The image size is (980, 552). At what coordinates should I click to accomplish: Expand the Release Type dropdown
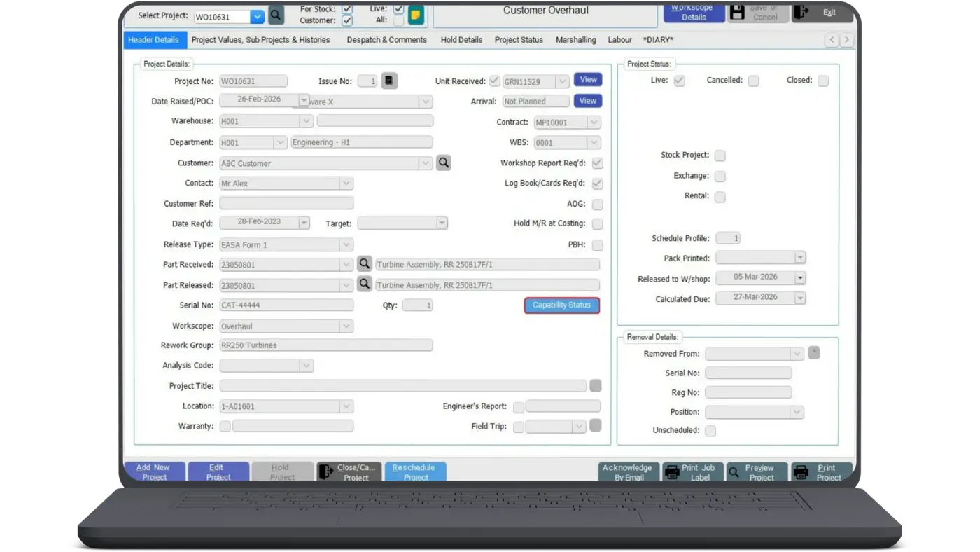[x=346, y=244]
